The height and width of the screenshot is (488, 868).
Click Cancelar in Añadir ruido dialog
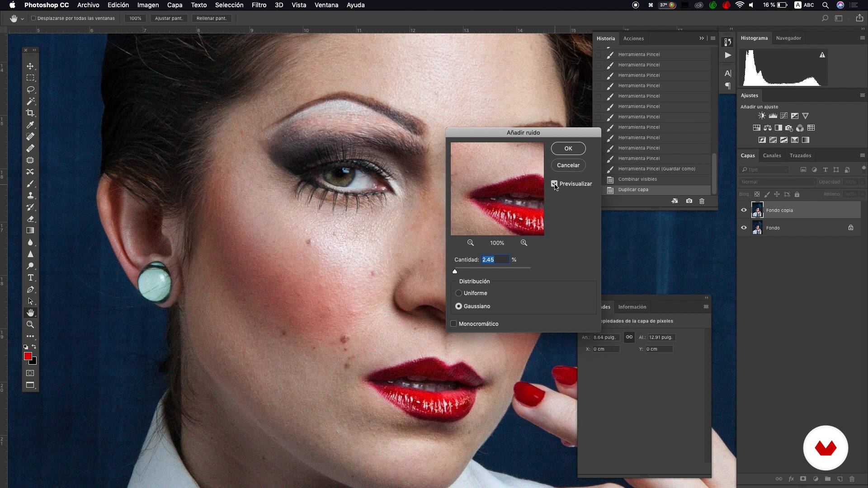tap(568, 165)
